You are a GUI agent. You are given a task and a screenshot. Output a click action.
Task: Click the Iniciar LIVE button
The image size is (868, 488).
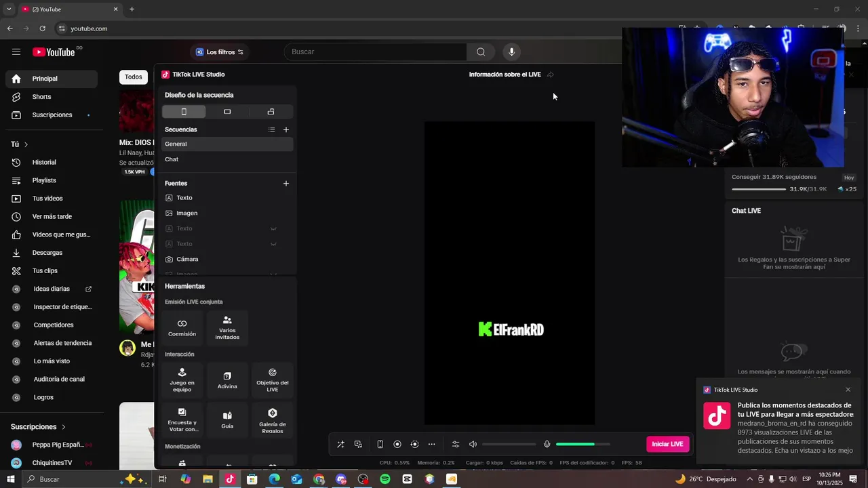point(668,444)
